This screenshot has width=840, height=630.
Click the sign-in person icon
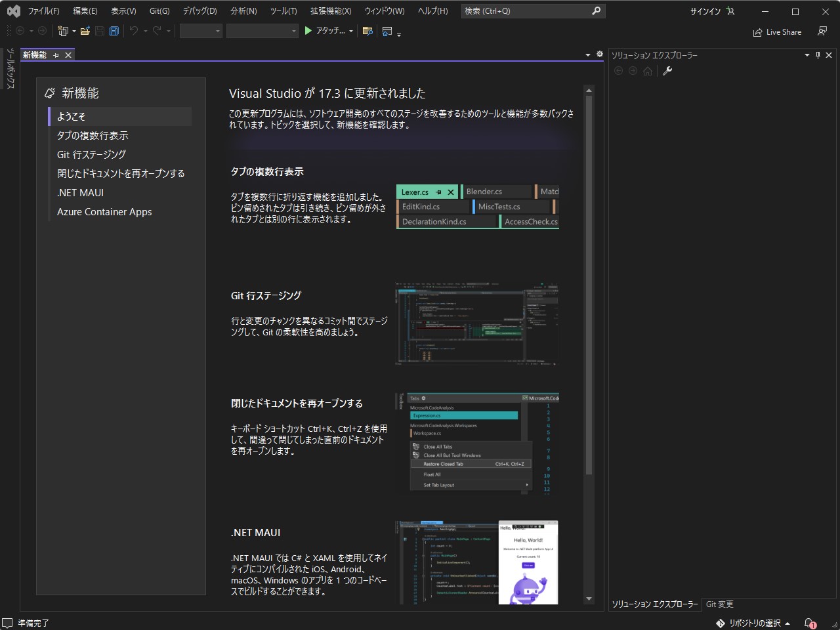pos(730,11)
